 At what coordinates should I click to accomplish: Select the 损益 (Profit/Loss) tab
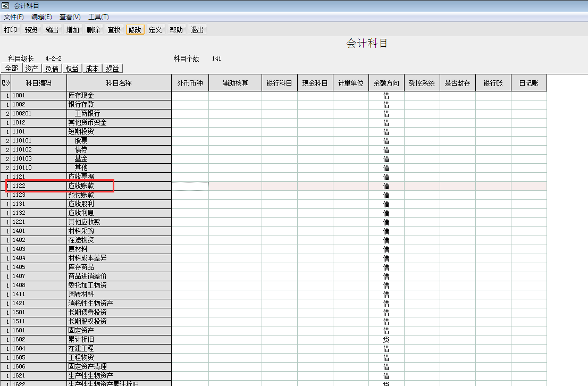pyautogui.click(x=113, y=69)
